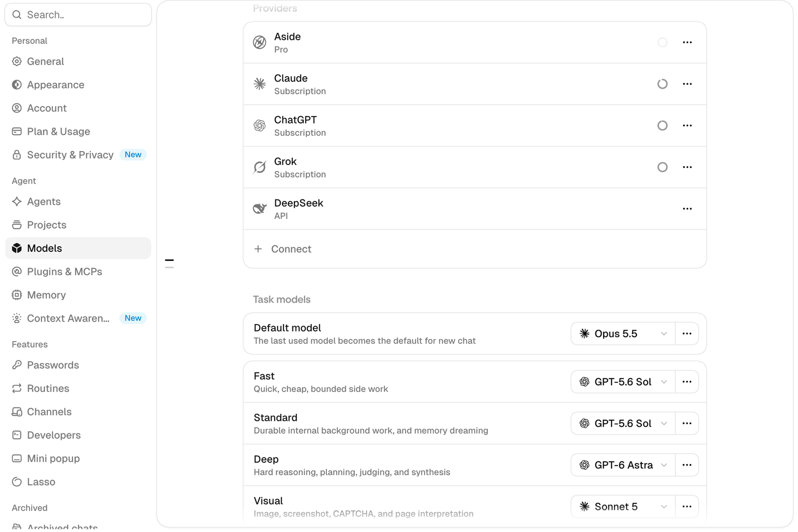Screen dimensions: 798x532
Task: Click the collapse sidebar handle icon
Action: click(x=170, y=264)
